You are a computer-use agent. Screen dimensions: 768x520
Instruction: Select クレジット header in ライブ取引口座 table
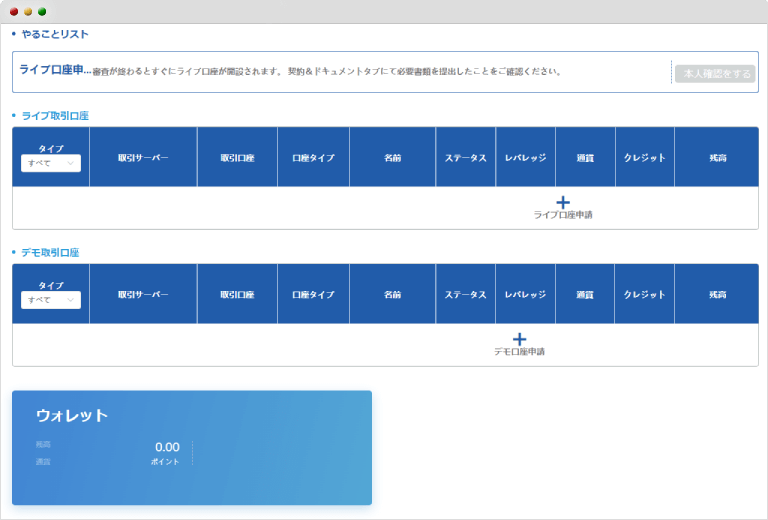645,158
